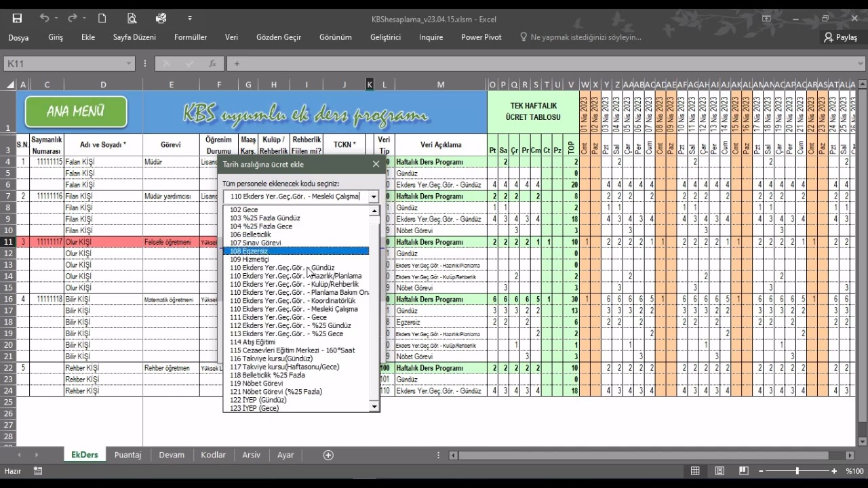The width and height of the screenshot is (868, 488).
Task: Select highlighted '108 Egzersiz' list item
Action: [296, 251]
